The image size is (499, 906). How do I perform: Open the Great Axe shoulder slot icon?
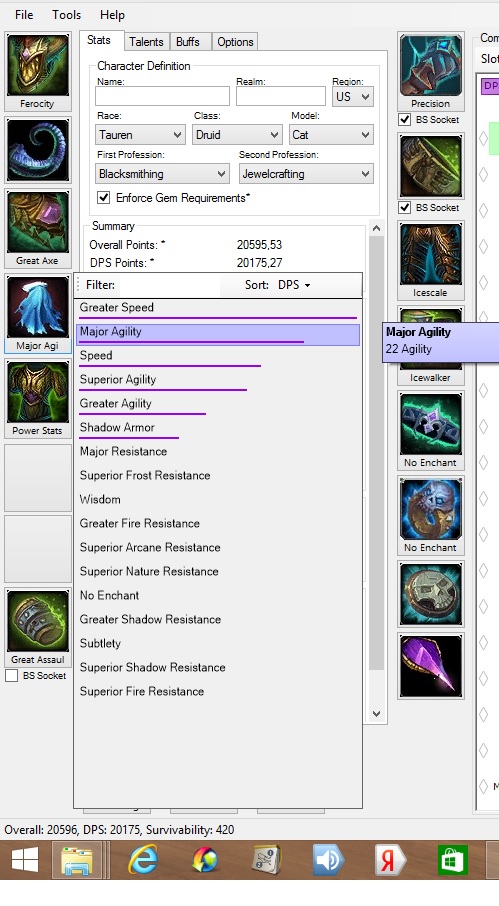(38, 222)
